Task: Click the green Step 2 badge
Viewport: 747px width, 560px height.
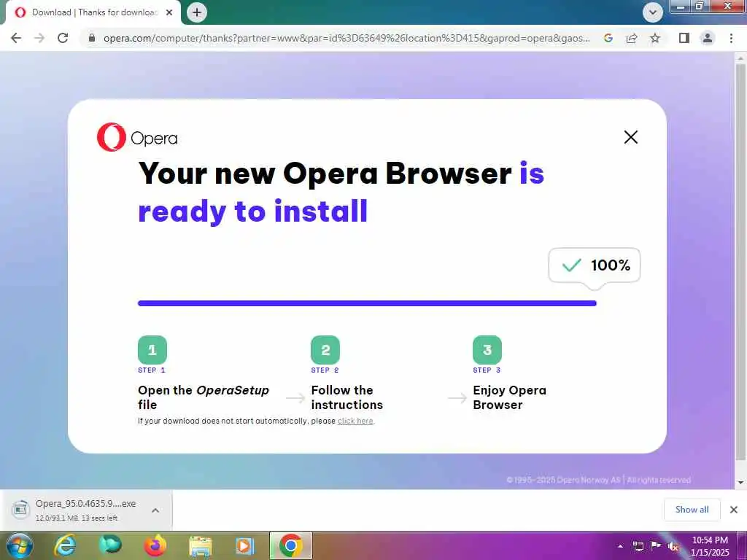Action: 325,350
